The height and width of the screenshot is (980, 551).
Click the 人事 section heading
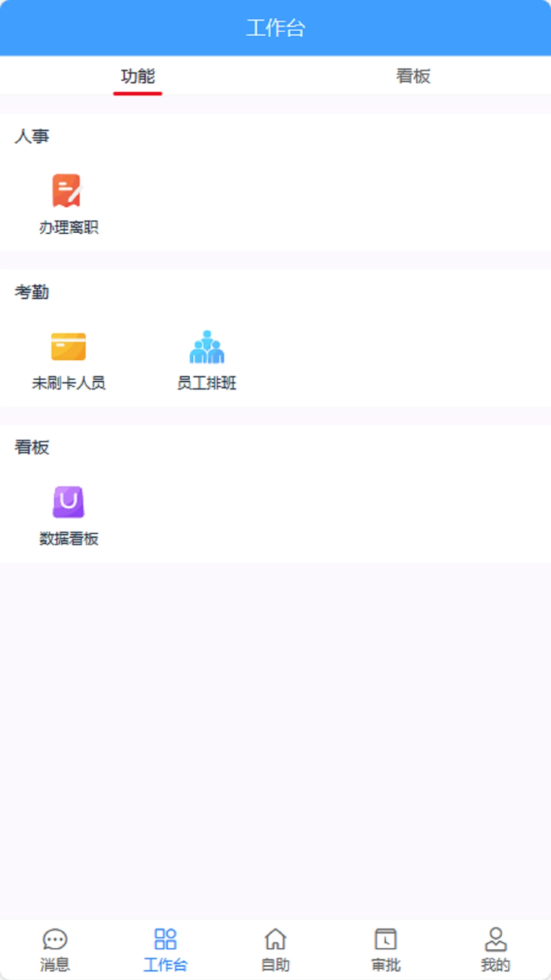click(32, 136)
